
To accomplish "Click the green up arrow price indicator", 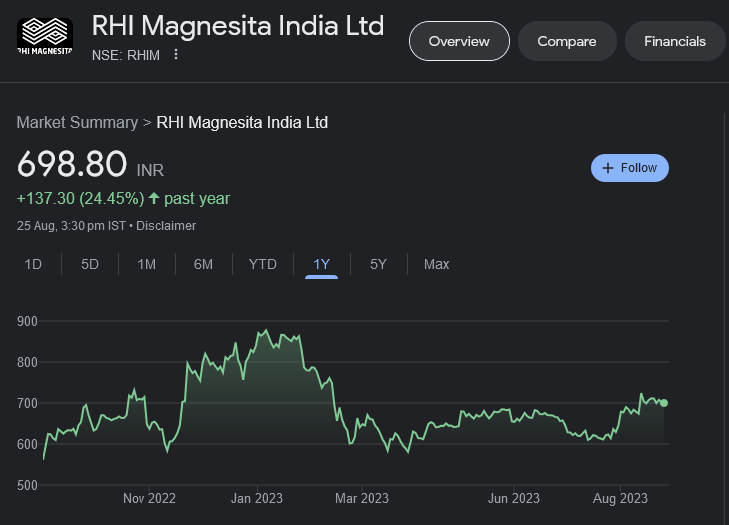I will (x=154, y=198).
